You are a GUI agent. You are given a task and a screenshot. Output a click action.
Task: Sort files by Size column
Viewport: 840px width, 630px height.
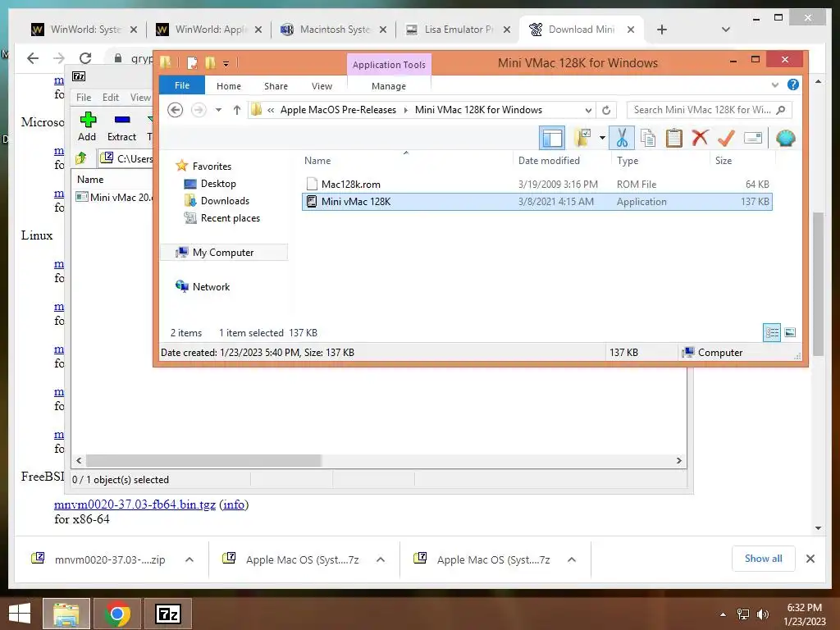point(724,161)
